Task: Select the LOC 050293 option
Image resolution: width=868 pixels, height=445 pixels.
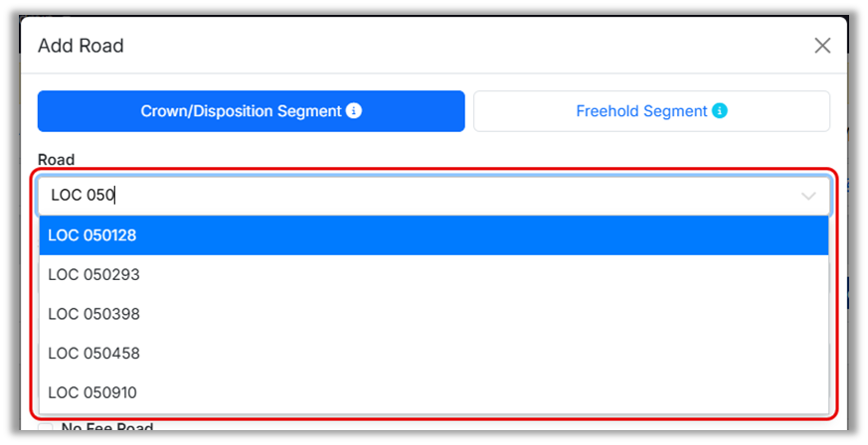Action: tap(92, 275)
